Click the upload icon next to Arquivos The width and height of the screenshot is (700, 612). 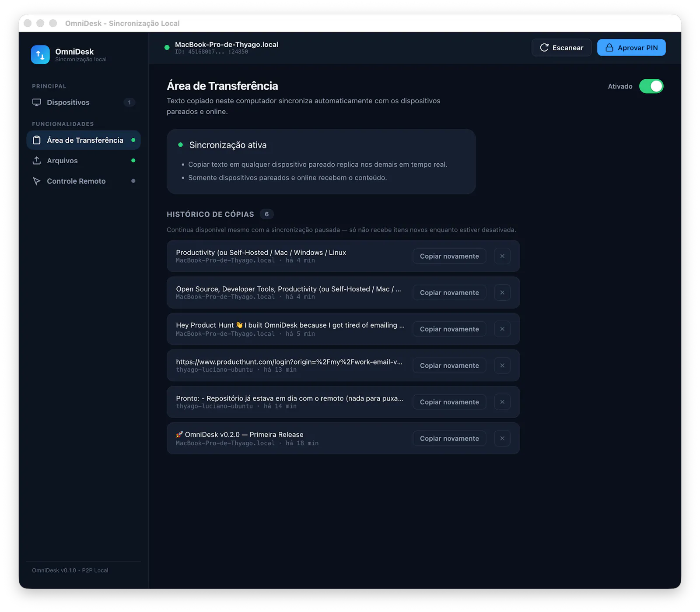point(37,161)
